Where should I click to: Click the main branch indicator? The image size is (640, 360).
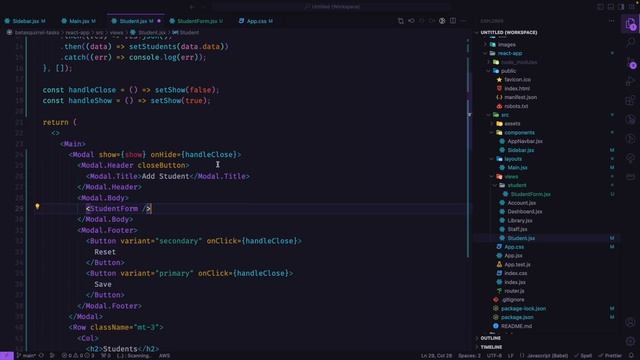pyautogui.click(x=27, y=356)
